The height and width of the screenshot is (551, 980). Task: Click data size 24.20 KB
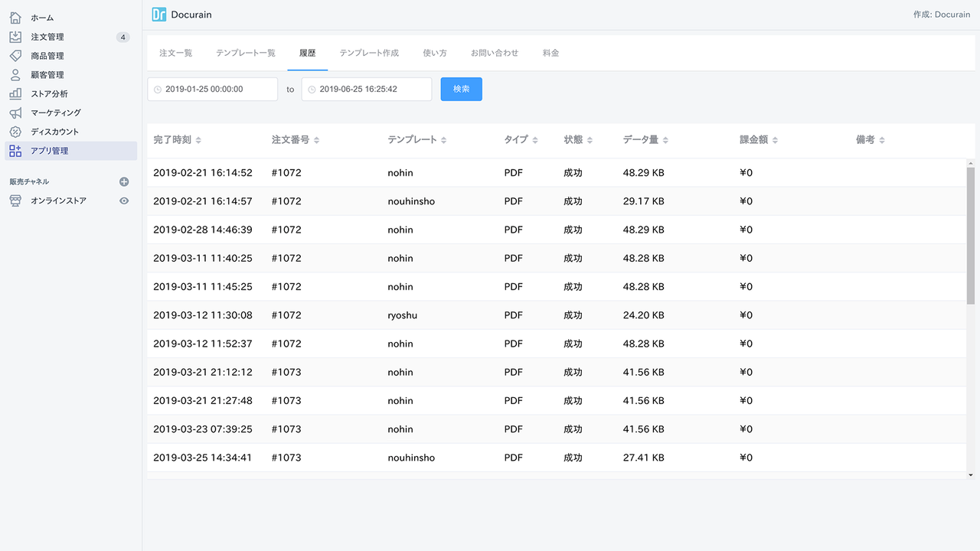[x=643, y=315]
